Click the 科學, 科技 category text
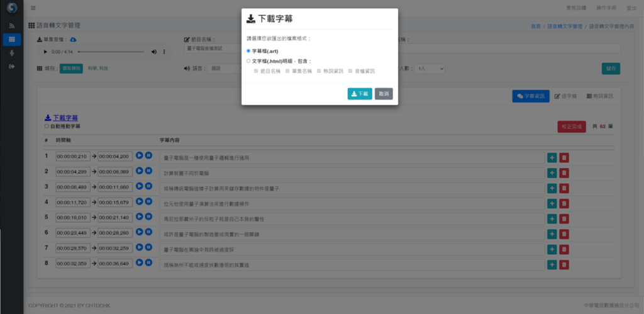Viewport: 644px width, 314px height. pos(97,69)
